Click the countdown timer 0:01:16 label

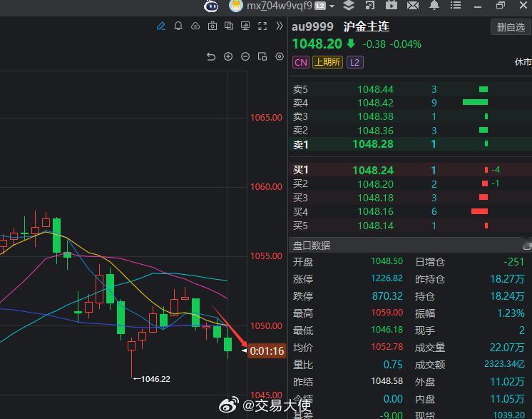tap(267, 351)
